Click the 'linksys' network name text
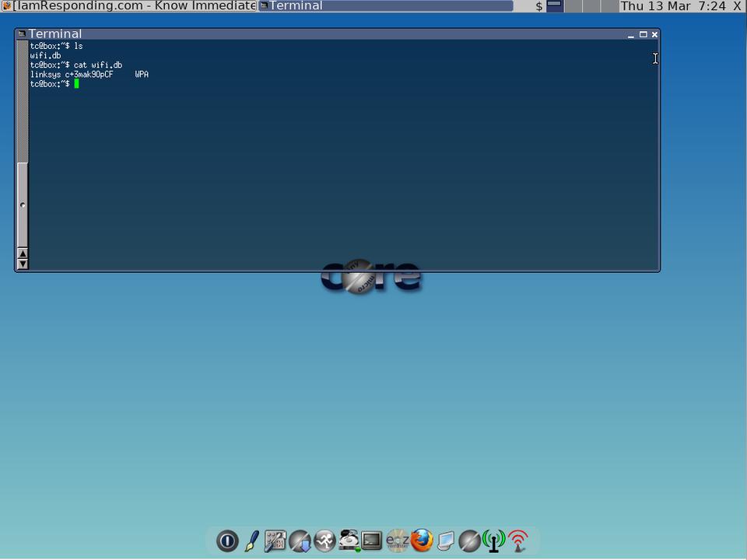This screenshot has width=747, height=560. click(45, 75)
